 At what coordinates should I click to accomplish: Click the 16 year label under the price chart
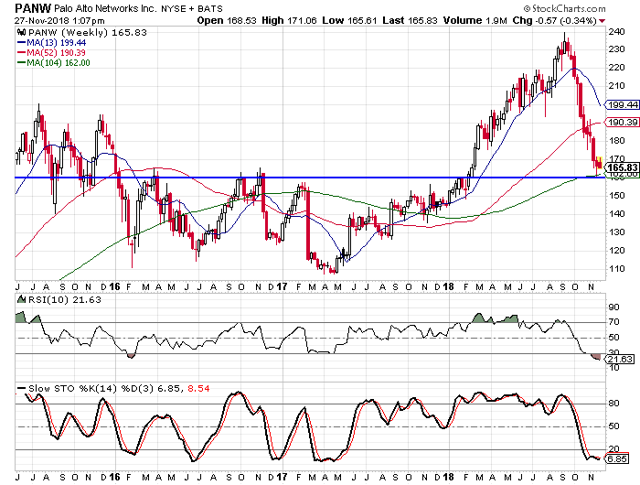(x=115, y=287)
